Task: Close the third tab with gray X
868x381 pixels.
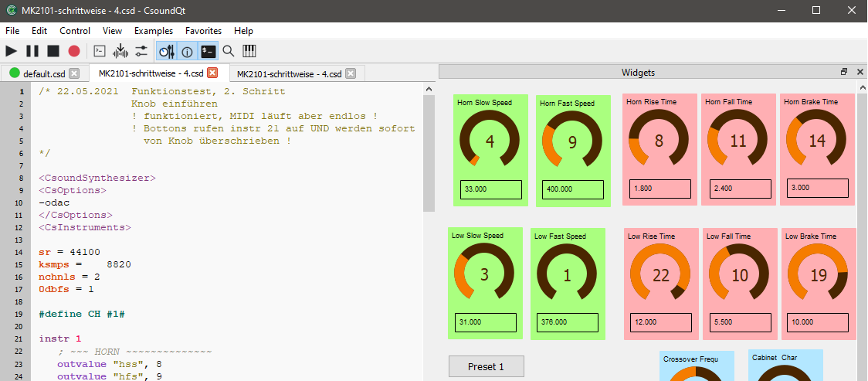Action: click(351, 73)
